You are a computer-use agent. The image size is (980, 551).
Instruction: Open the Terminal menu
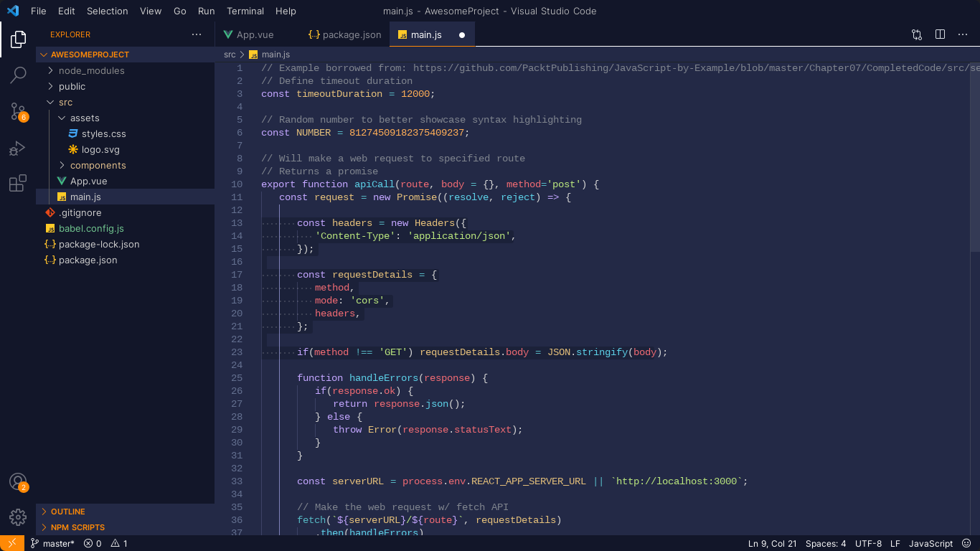(245, 11)
